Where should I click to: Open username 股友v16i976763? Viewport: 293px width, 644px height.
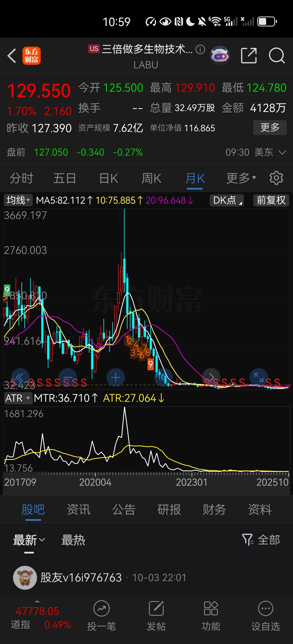point(81,578)
